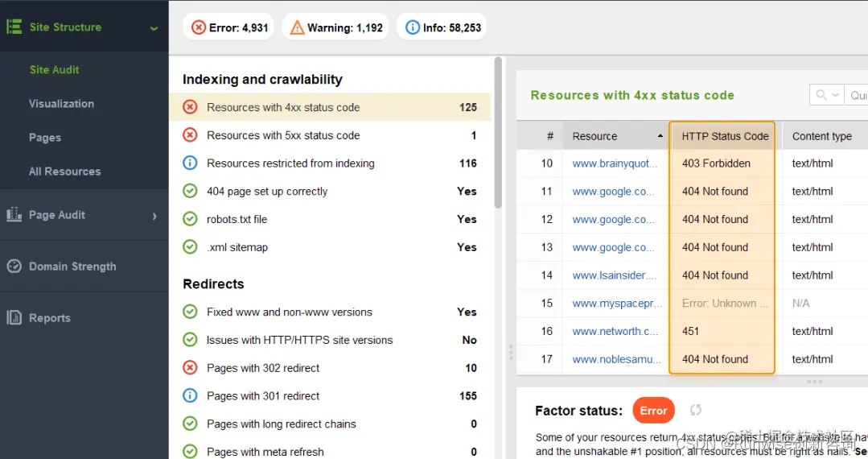Click green check icon beside robots.txt file

coord(190,219)
